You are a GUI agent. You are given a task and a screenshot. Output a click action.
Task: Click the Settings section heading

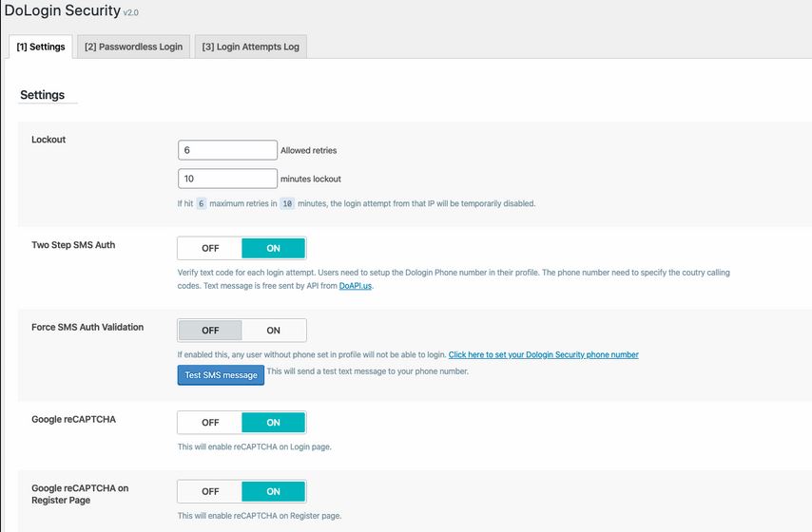[43, 95]
